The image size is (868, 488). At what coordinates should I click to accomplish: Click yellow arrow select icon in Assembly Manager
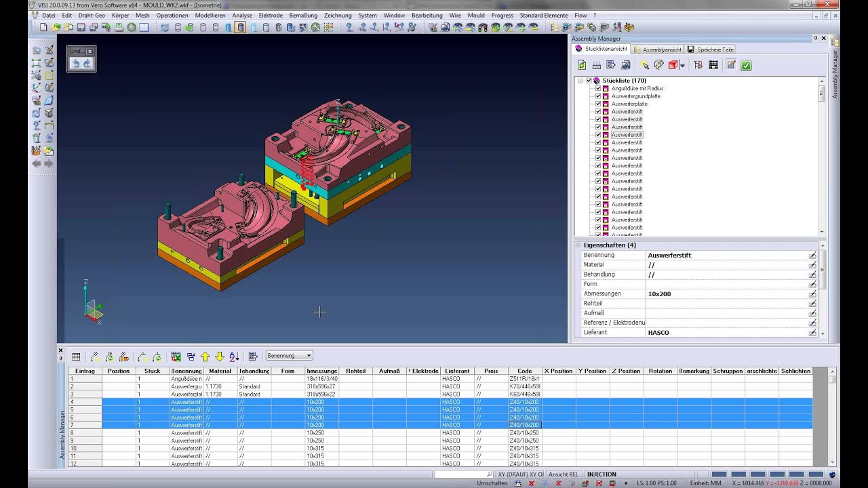point(644,65)
